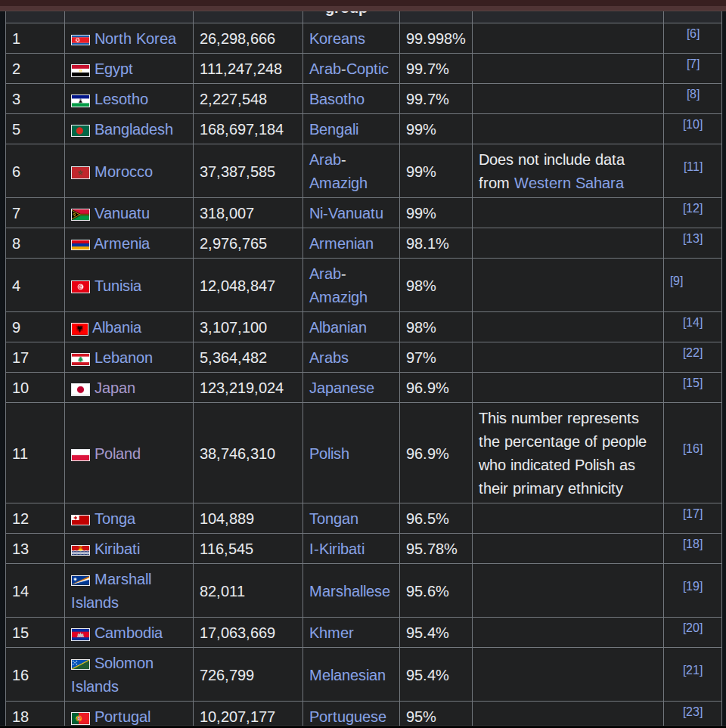The width and height of the screenshot is (726, 728).
Task: Follow the Armenian ethnic group link
Action: (341, 243)
